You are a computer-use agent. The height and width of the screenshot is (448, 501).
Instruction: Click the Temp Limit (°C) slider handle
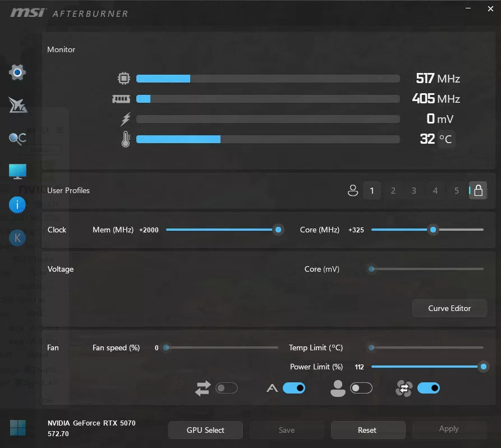pos(371,348)
